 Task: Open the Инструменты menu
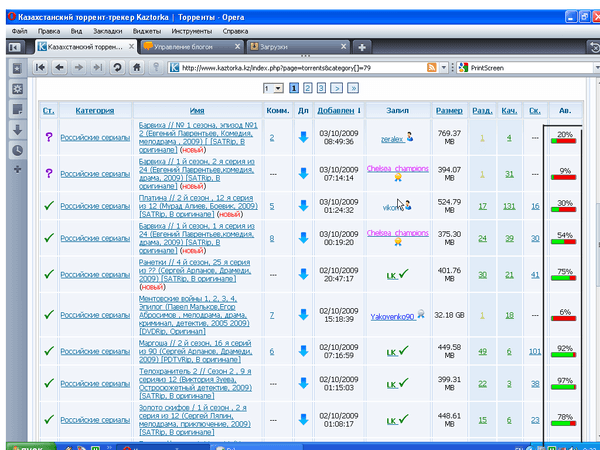[x=192, y=31]
